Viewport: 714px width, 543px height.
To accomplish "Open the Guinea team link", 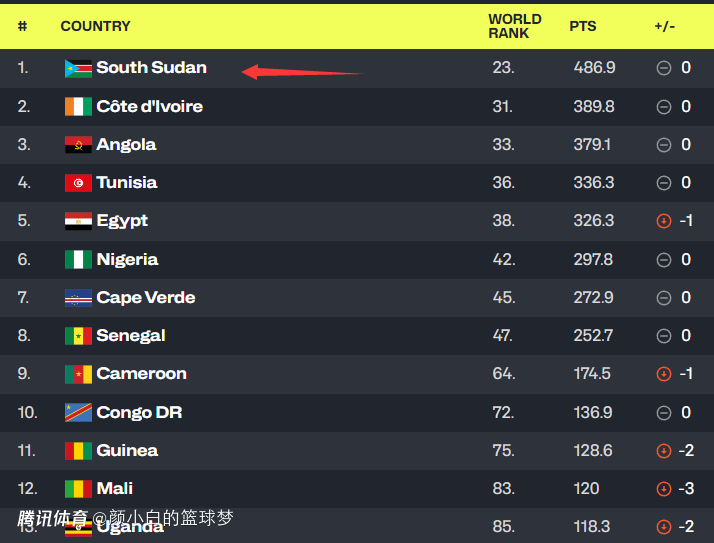I will click(127, 451).
